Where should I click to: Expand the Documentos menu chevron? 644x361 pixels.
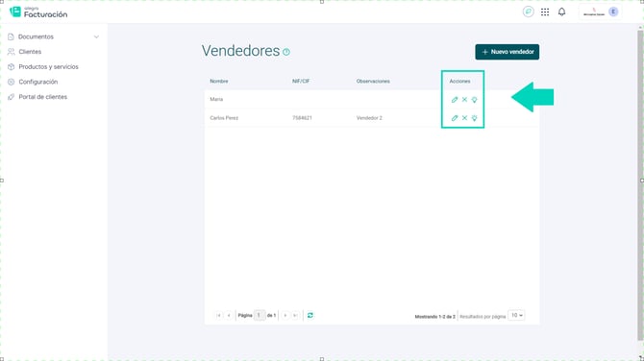(96, 36)
